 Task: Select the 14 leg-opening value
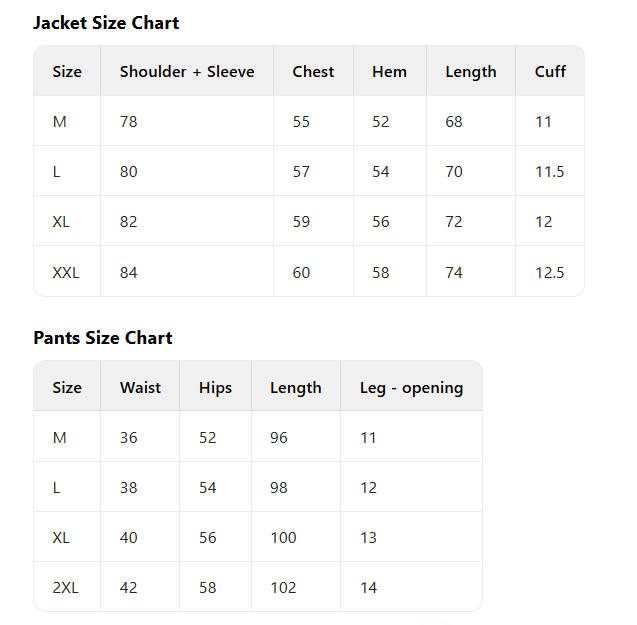368,588
